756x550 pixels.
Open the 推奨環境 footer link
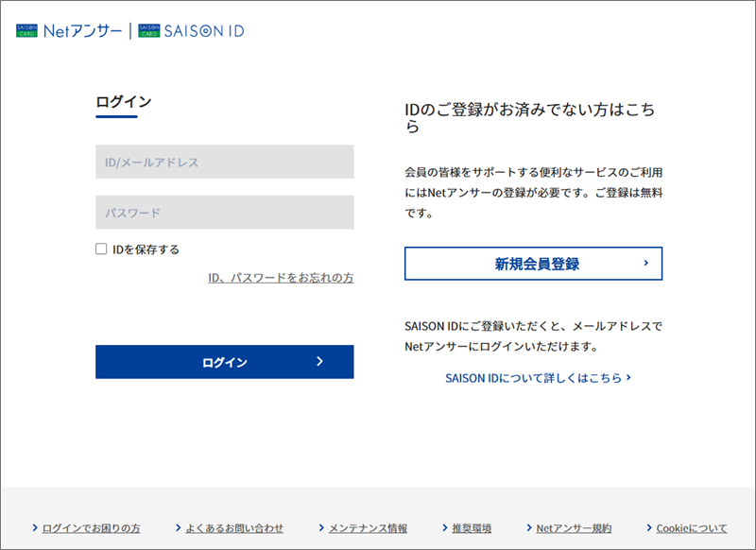point(472,528)
